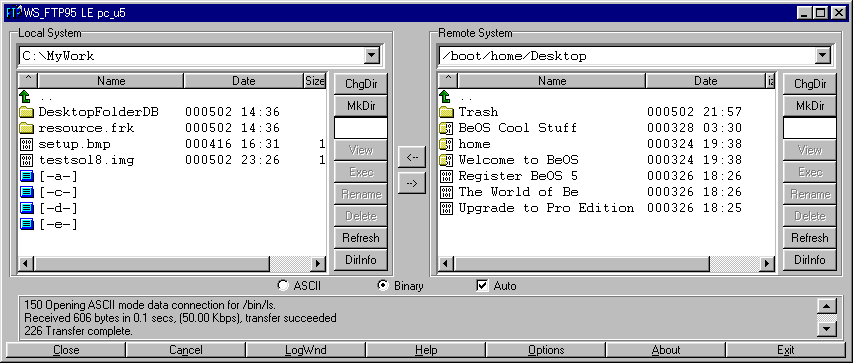Expand the local C:\MyWork path dropdown
853x363 pixels.
click(x=372, y=55)
